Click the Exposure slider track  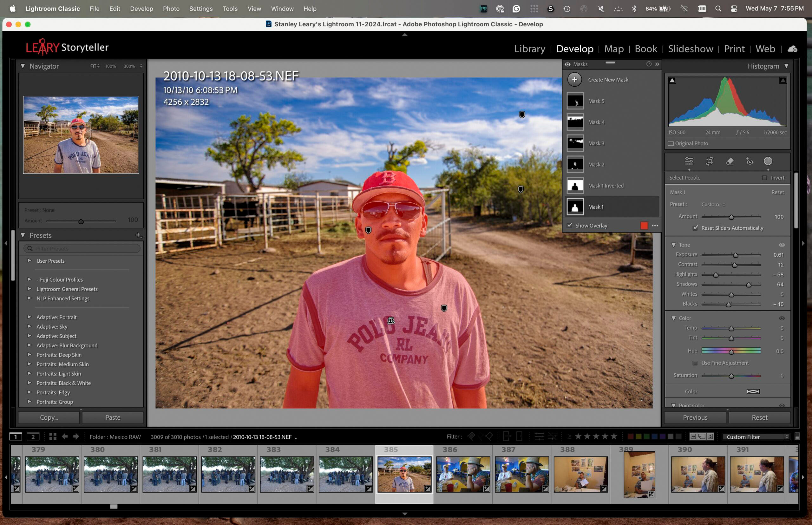[x=731, y=255]
